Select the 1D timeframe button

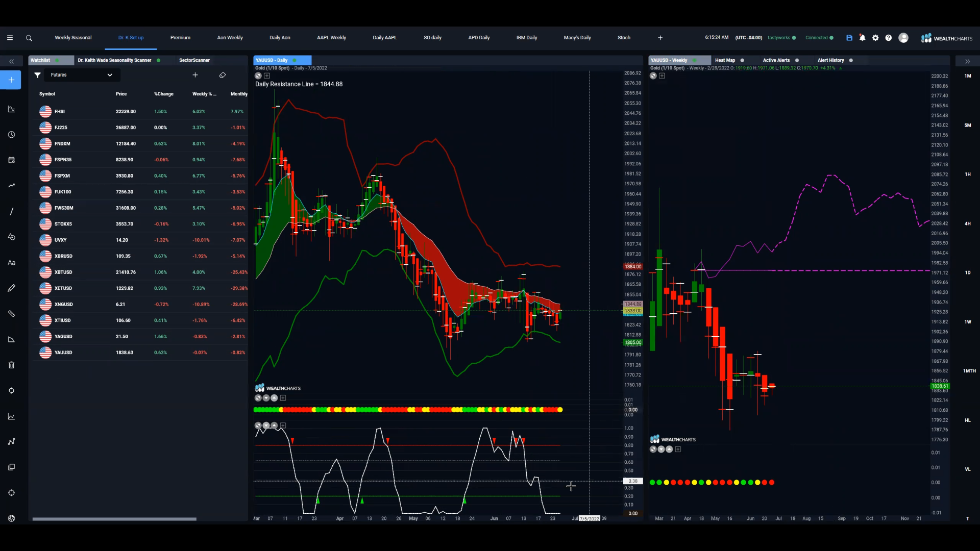(x=968, y=273)
